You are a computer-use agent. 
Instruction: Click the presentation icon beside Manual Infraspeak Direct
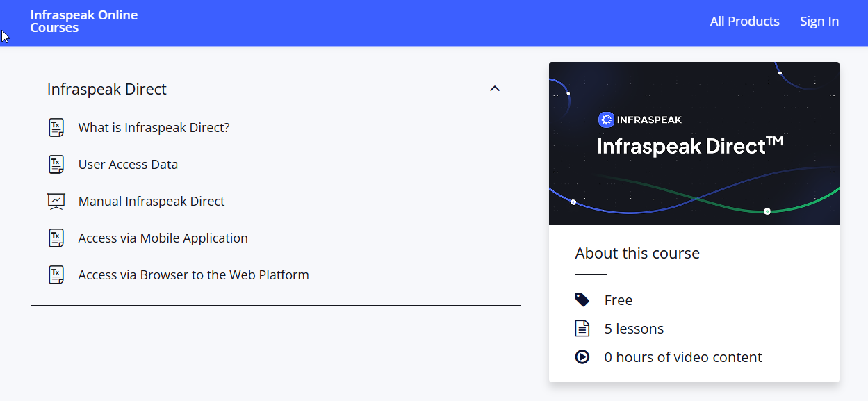pos(56,202)
